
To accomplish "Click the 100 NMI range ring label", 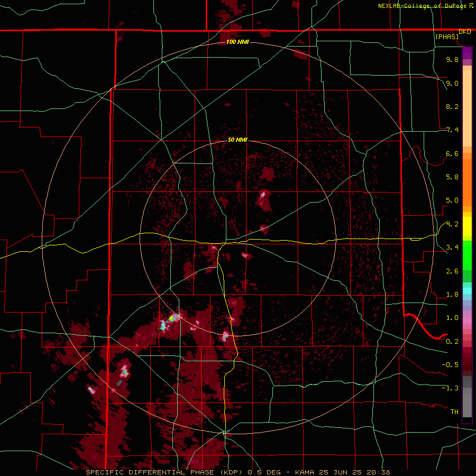I will [x=237, y=42].
